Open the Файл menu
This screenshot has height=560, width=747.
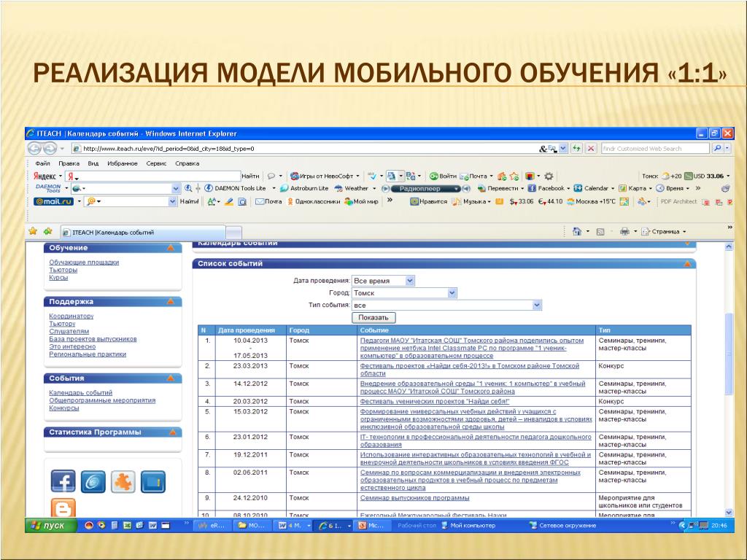pyautogui.click(x=42, y=163)
